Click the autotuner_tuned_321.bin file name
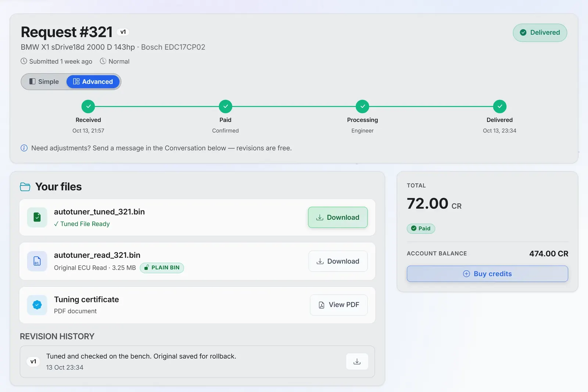 tap(99, 212)
